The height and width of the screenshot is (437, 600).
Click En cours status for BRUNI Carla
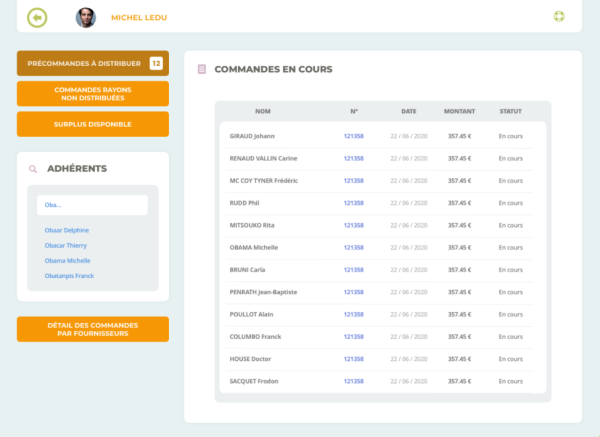[510, 270]
